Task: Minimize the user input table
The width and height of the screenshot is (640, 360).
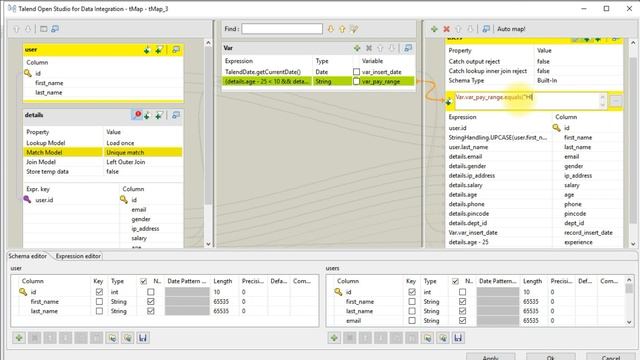Action: pos(176,50)
